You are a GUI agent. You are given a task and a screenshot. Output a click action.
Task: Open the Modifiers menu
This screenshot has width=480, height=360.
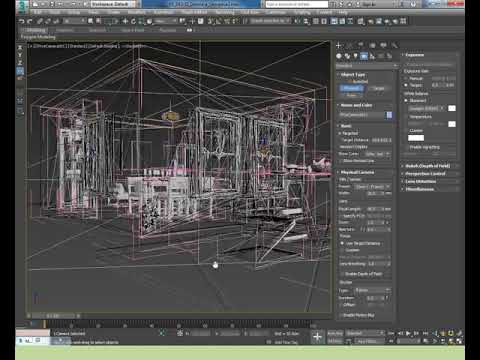pyautogui.click(x=136, y=12)
